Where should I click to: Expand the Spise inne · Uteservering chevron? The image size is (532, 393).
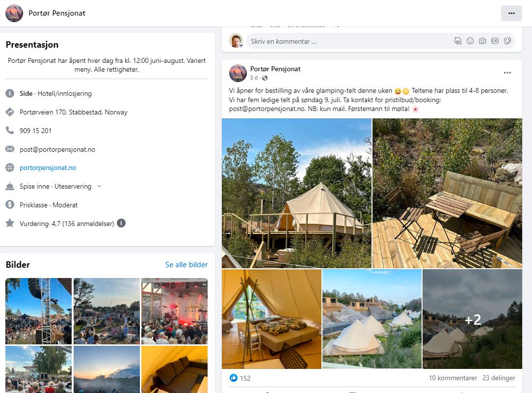[99, 186]
